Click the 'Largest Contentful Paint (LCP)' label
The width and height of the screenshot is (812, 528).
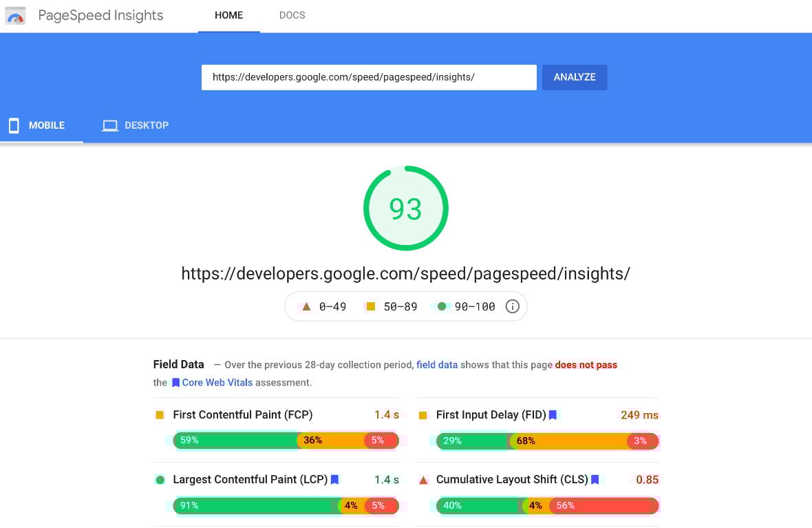250,479
